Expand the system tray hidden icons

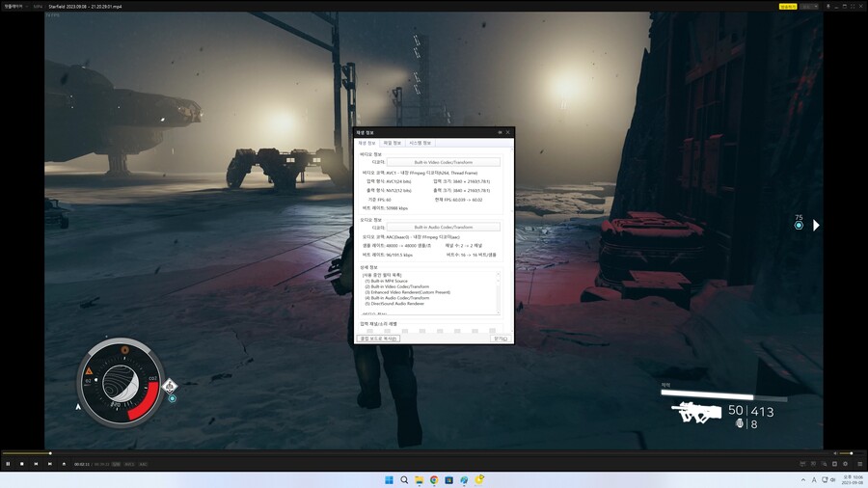tap(802, 479)
